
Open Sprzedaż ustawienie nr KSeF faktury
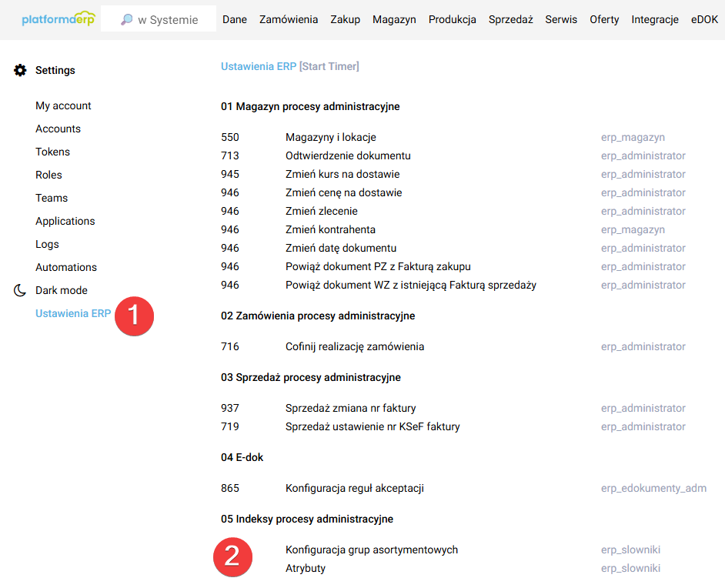(x=373, y=426)
